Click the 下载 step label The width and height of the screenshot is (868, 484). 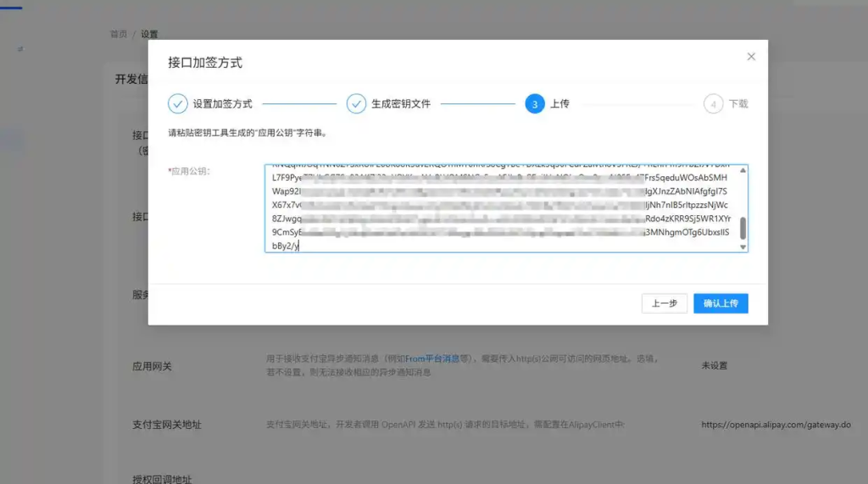coord(738,103)
